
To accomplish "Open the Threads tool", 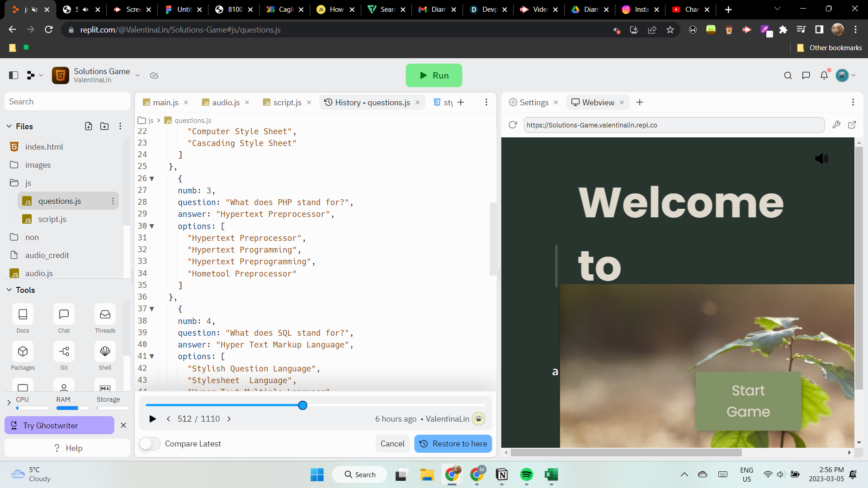I will [105, 314].
